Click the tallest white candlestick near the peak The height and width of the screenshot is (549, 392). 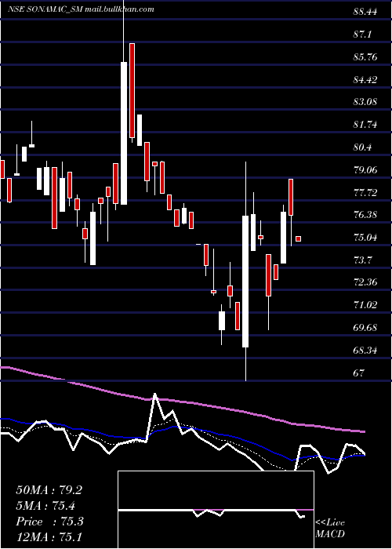pyautogui.click(x=124, y=133)
